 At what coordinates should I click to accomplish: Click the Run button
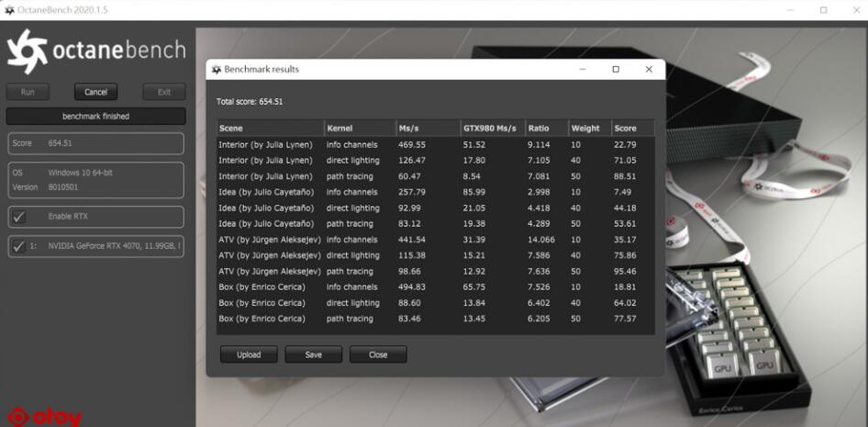[28, 92]
